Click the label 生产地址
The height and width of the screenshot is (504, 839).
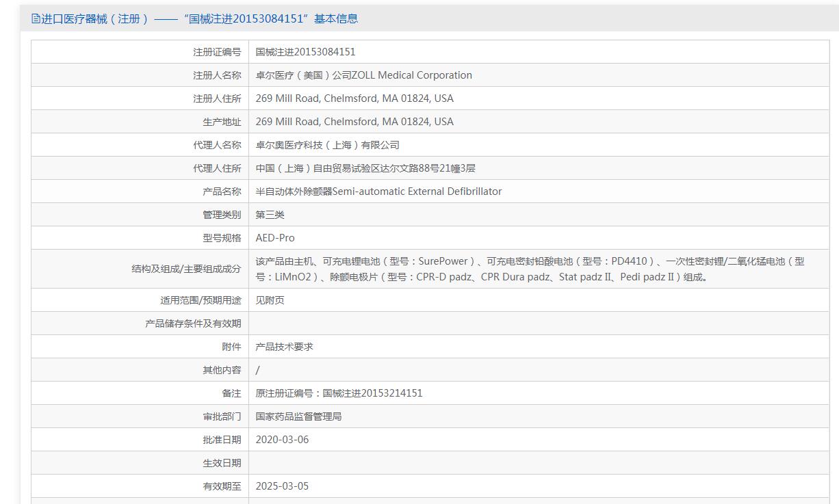pos(222,122)
